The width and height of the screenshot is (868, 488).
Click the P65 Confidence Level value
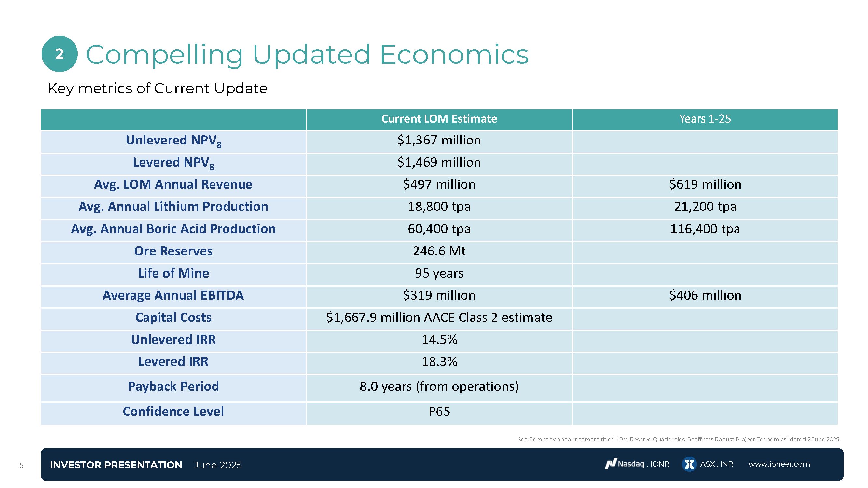click(x=439, y=412)
